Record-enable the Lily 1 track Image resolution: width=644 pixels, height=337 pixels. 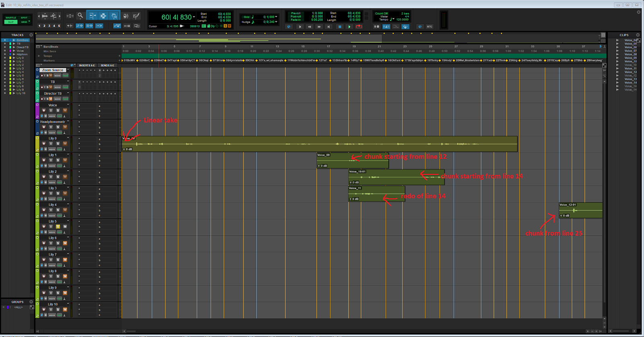click(44, 160)
